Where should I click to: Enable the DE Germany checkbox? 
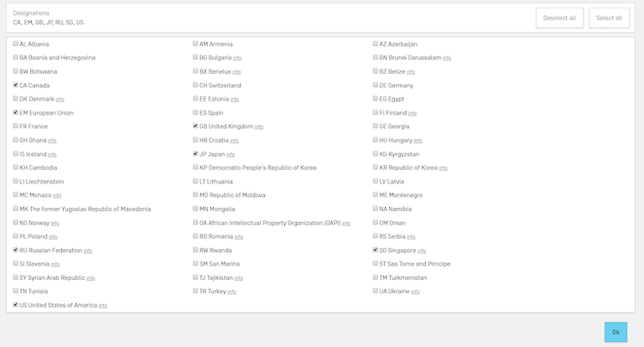[x=376, y=85]
